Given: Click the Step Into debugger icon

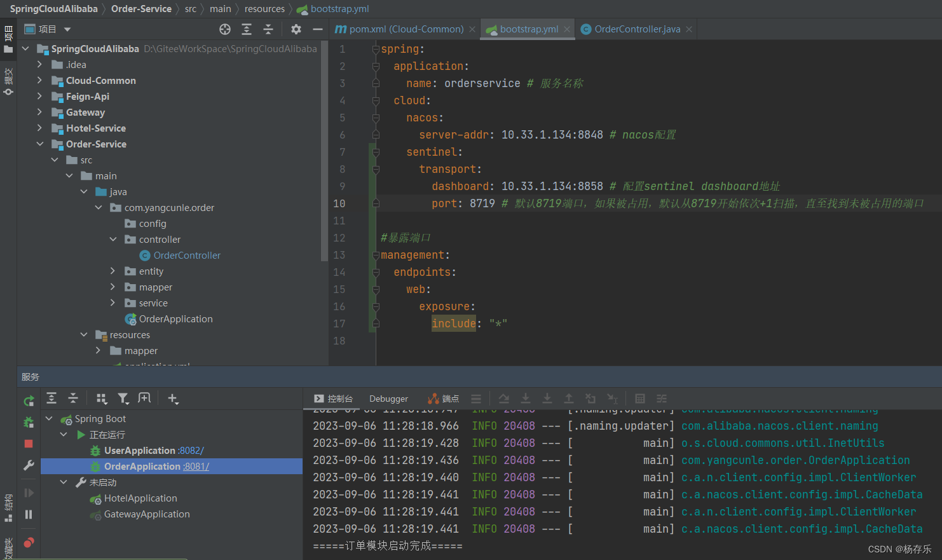Looking at the screenshot, I should point(526,399).
